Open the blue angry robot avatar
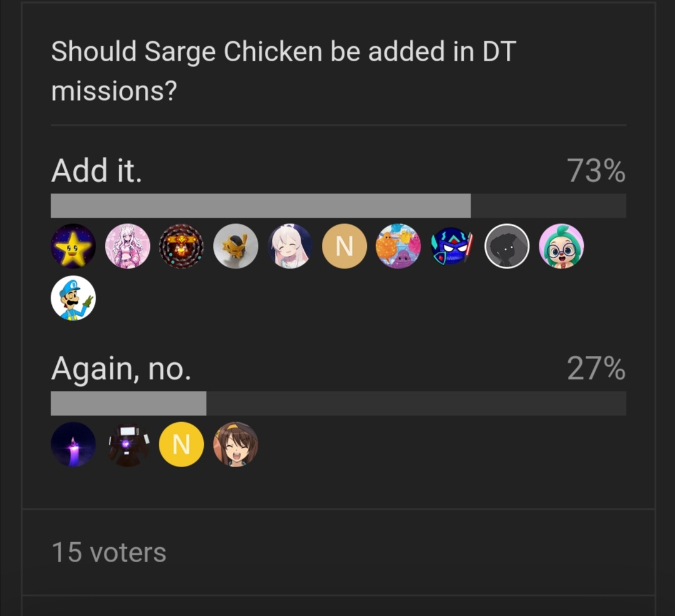The height and width of the screenshot is (616, 675). [453, 246]
